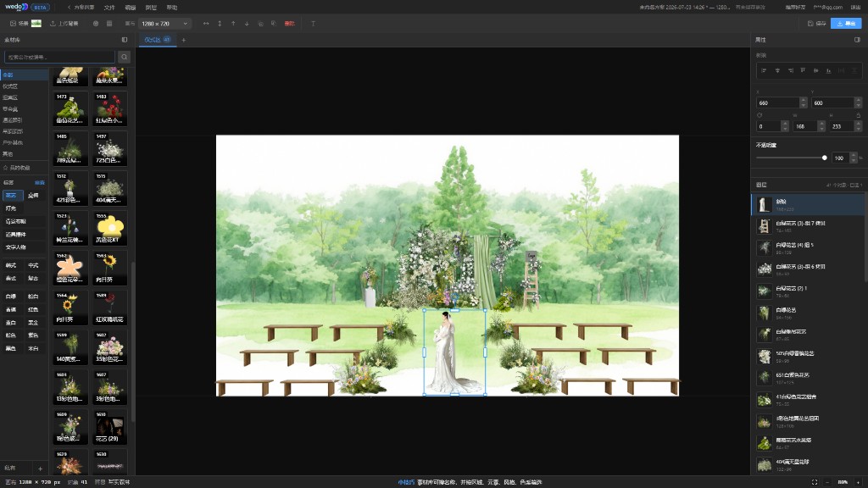Click the search magnifier icon in asset library
This screenshot has height=488, width=868.
point(124,57)
